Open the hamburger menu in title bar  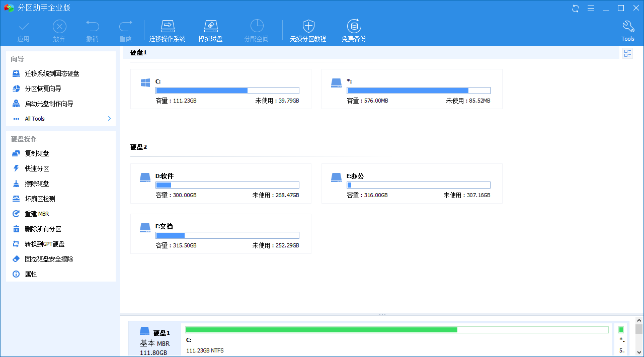point(591,8)
